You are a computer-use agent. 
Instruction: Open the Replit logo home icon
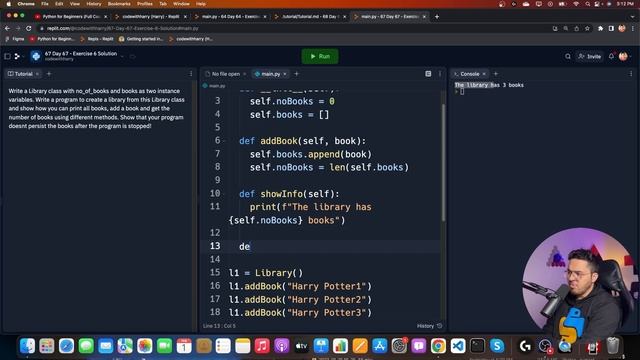coord(17,56)
